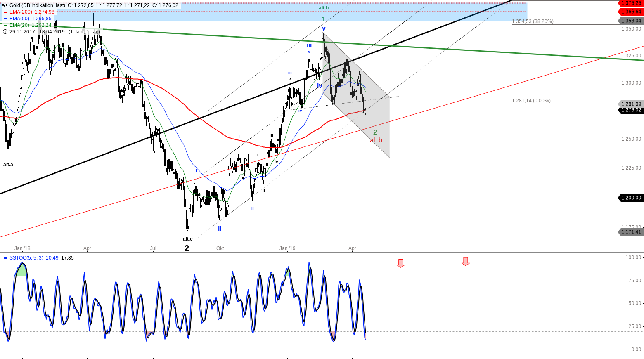The height and width of the screenshot is (359, 644).
Task: Select the SSTOC(5, 5, 3) indicator label
Action: tap(26, 258)
